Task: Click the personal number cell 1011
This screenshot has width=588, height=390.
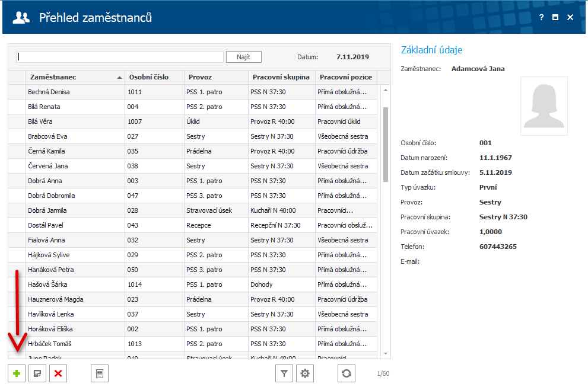Action: point(154,92)
